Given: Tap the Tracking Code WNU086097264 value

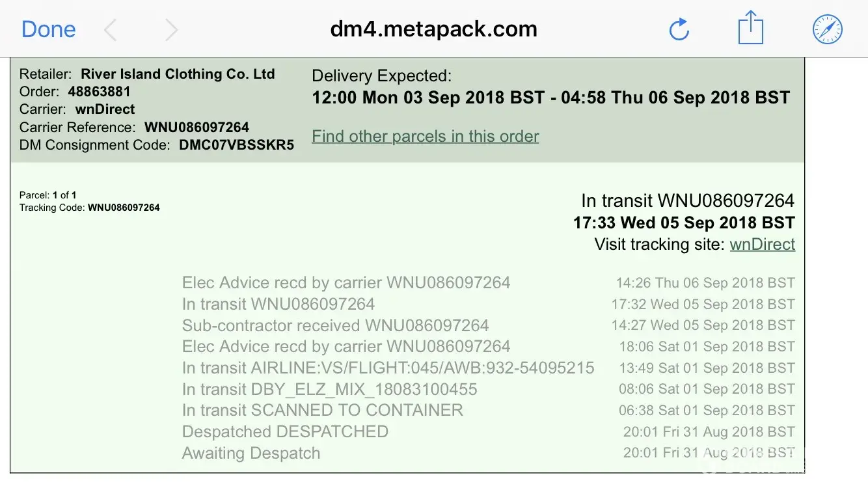Looking at the screenshot, I should click(x=124, y=208).
